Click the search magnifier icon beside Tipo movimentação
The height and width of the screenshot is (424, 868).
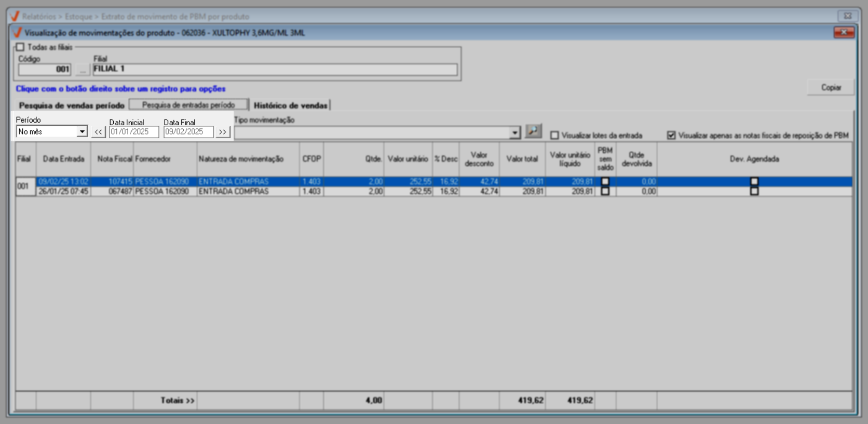coord(533,131)
